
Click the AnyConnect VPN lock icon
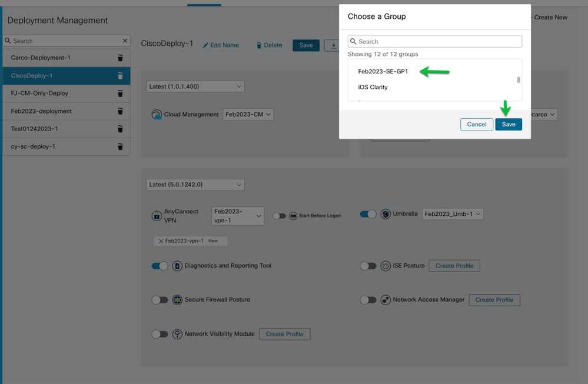[157, 216]
